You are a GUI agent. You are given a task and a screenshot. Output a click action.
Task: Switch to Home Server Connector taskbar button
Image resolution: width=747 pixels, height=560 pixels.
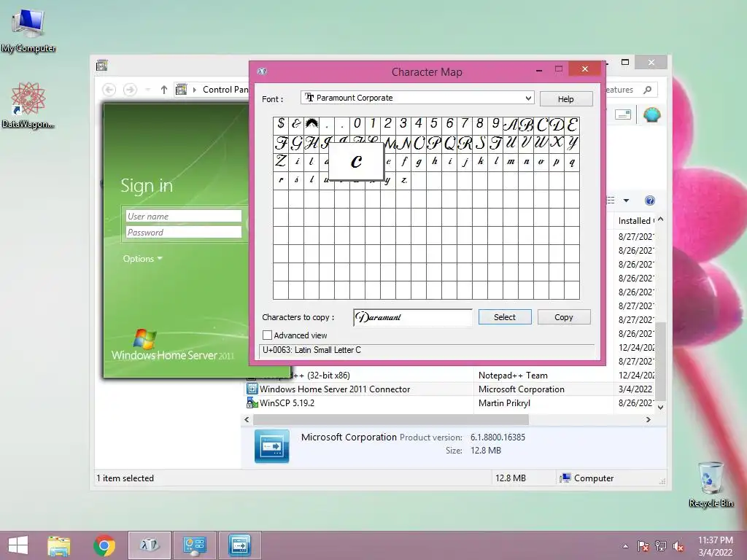tap(239, 545)
